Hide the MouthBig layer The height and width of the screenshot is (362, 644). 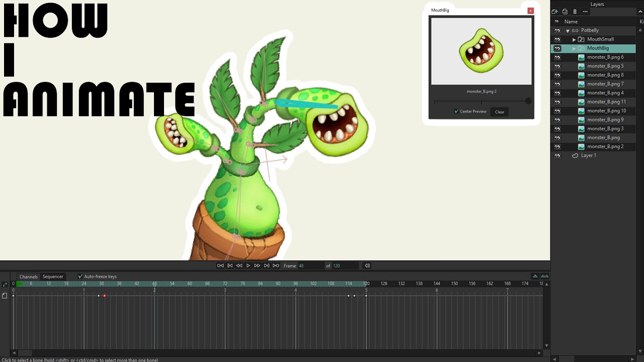click(557, 48)
